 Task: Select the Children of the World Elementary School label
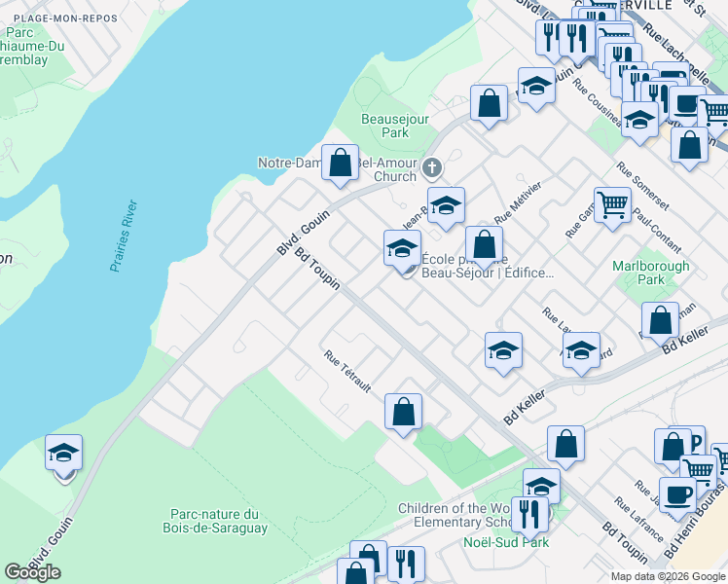click(455, 515)
